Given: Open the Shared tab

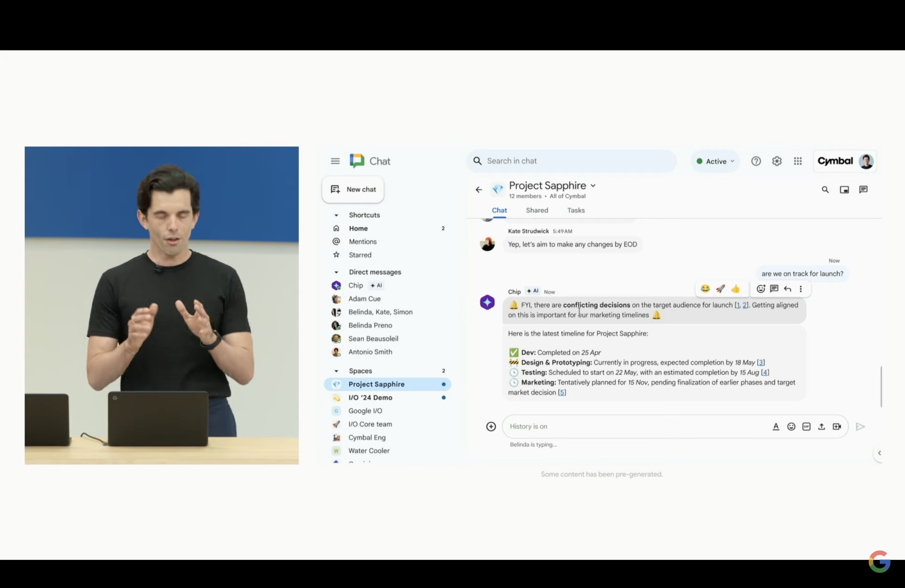Looking at the screenshot, I should coord(536,210).
